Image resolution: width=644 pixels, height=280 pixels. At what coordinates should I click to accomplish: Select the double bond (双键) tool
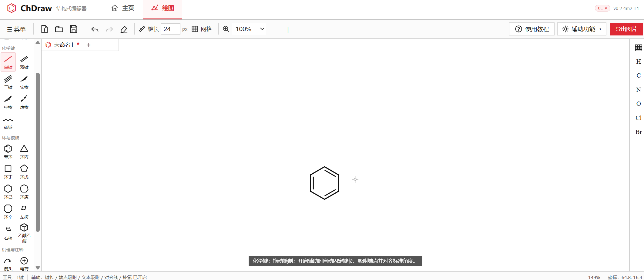coord(24,62)
